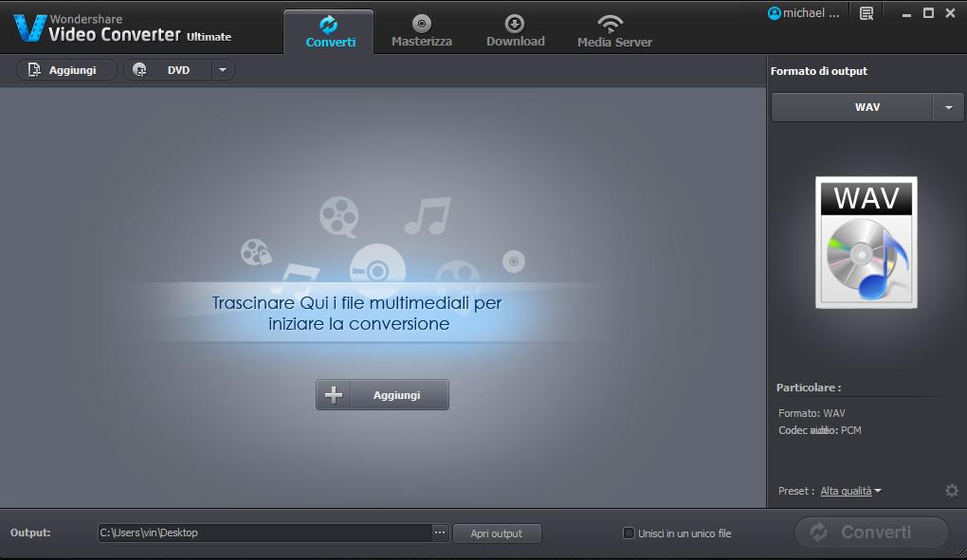Enable Unisci in un unico file
Image resolution: width=967 pixels, height=560 pixels.
(x=629, y=533)
